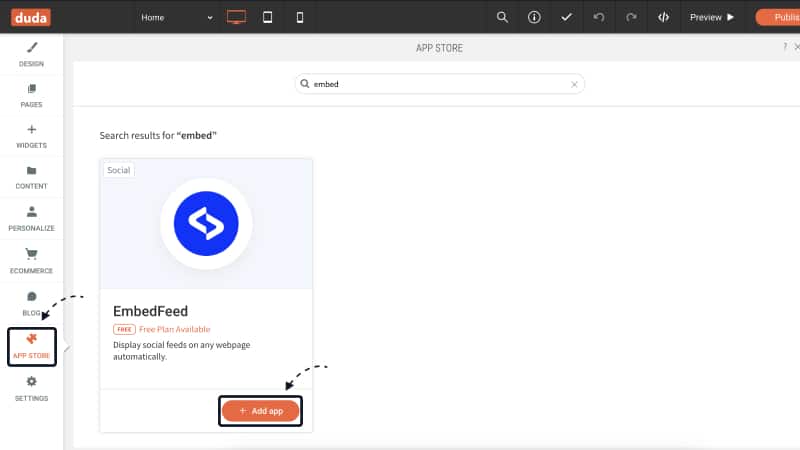Open the info icon in toolbar
This screenshot has width=800, height=450.
[534, 17]
